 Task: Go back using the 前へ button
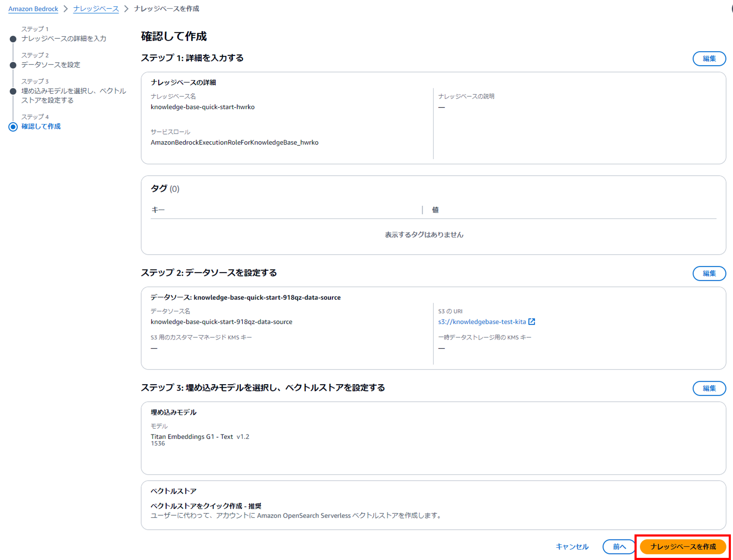(x=619, y=546)
